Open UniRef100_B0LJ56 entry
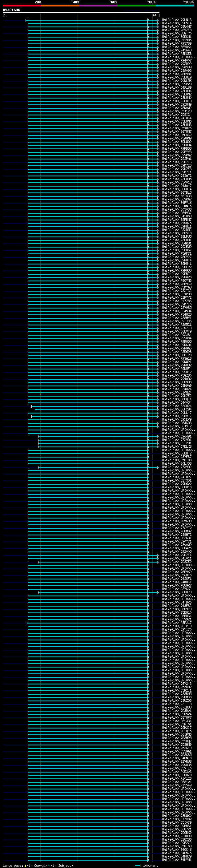The width and height of the screenshot is (197, 868). [176, 463]
